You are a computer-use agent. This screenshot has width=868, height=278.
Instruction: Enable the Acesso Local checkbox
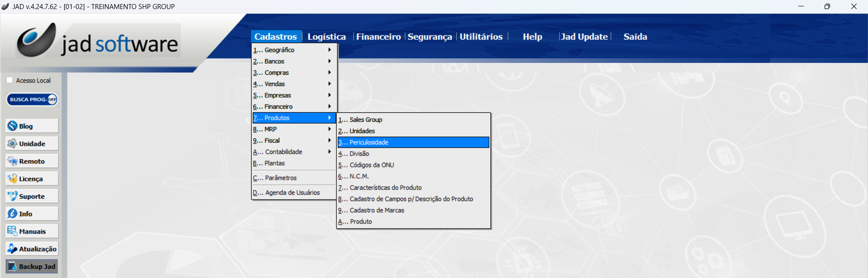[9, 80]
